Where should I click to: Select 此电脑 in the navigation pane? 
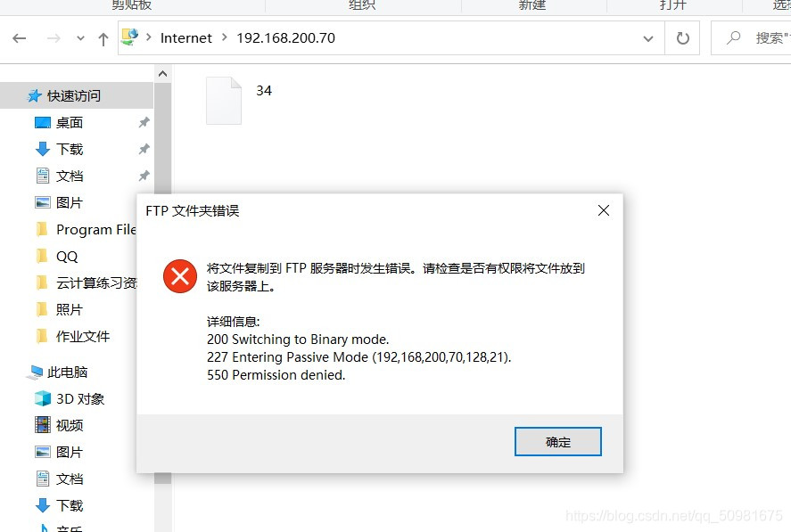point(67,372)
